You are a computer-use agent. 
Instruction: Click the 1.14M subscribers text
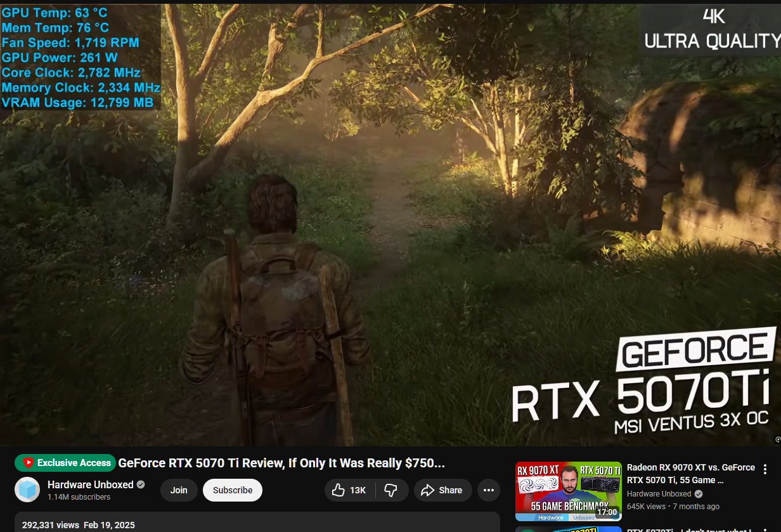(79, 497)
